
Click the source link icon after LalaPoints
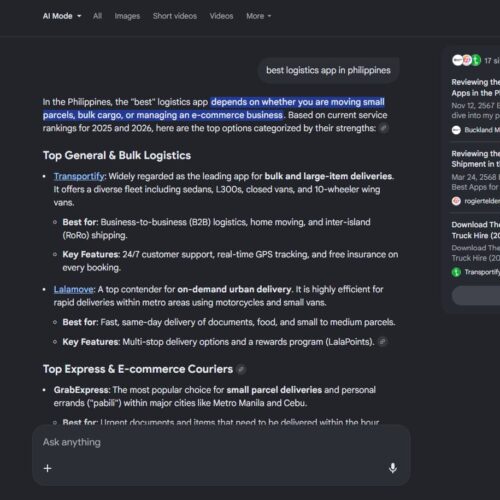(x=382, y=342)
